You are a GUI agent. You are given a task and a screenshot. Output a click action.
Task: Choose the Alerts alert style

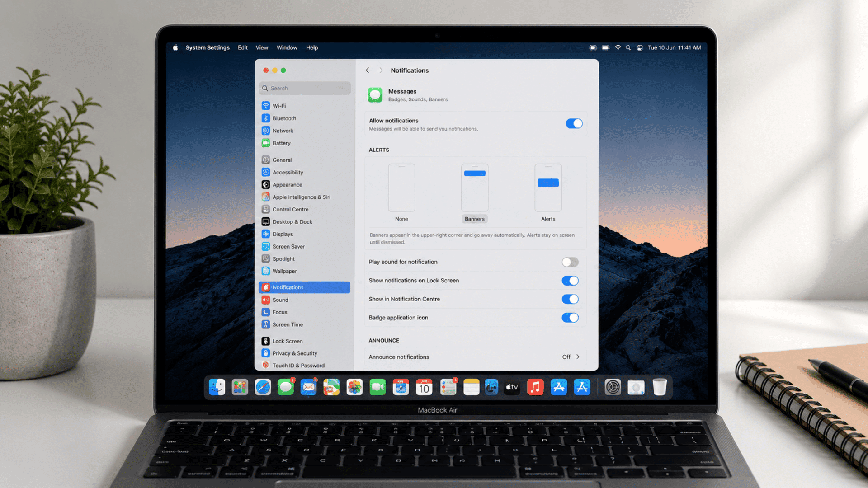[548, 193]
